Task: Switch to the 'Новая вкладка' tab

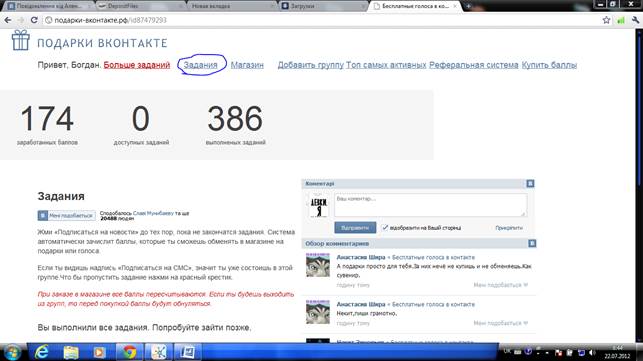Action: [x=231, y=6]
